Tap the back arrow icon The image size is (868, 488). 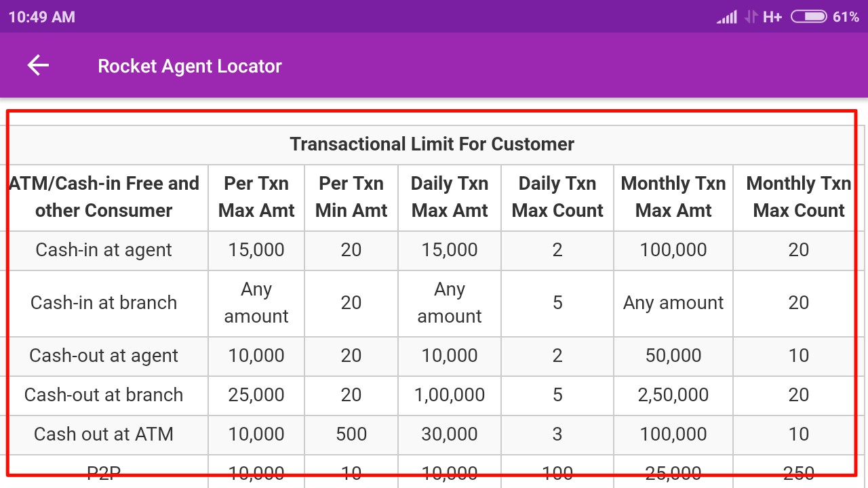tap(38, 66)
